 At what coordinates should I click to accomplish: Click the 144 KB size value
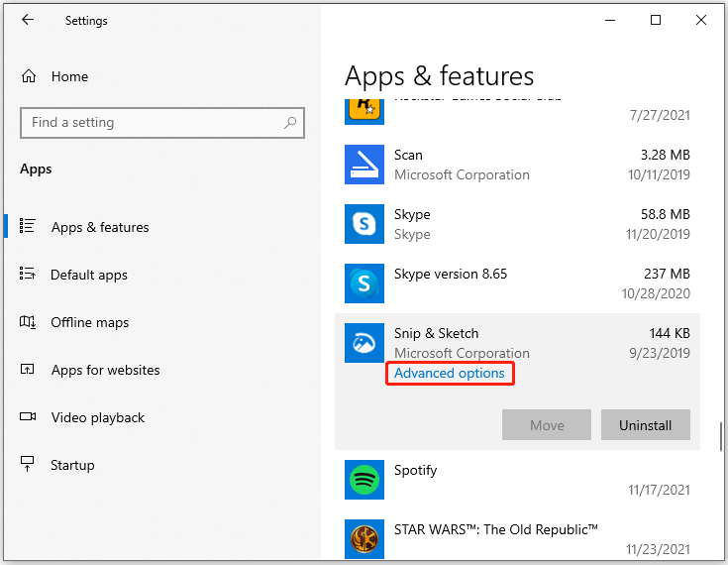(670, 333)
